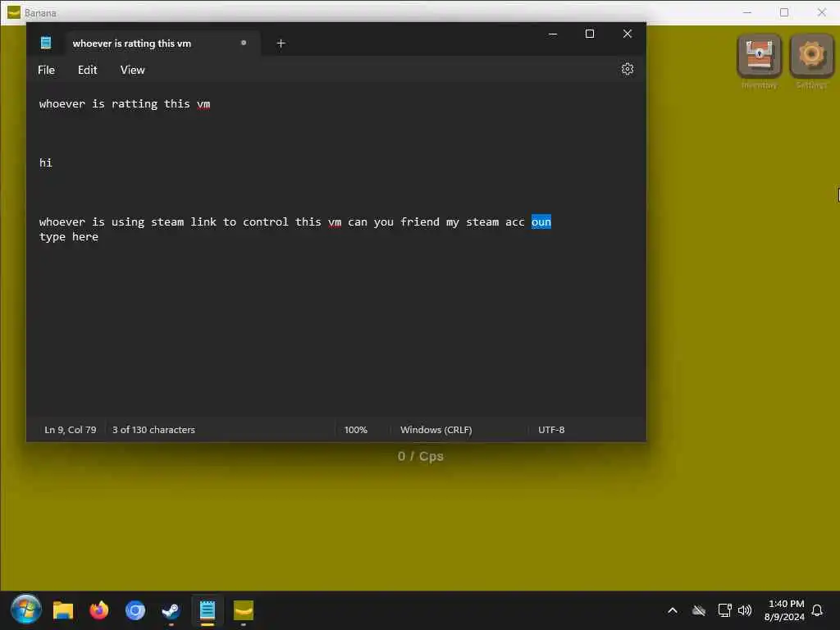Minimize the Notepad window

pyautogui.click(x=553, y=34)
